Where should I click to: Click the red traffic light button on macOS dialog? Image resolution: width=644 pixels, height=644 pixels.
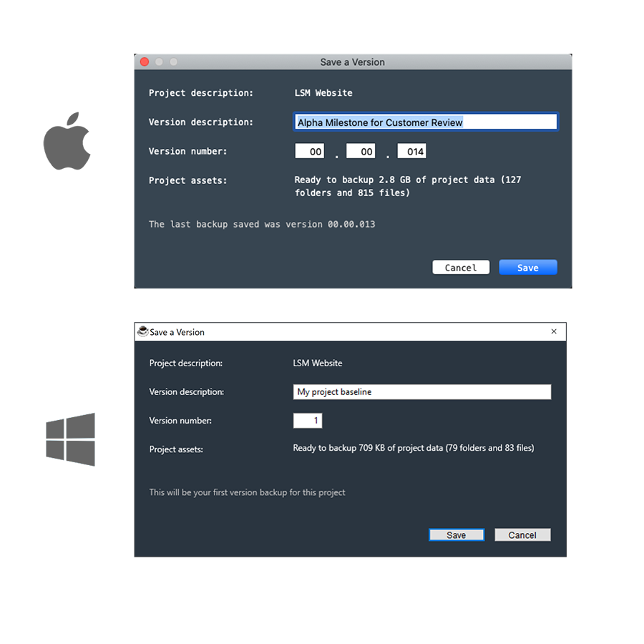(x=144, y=62)
